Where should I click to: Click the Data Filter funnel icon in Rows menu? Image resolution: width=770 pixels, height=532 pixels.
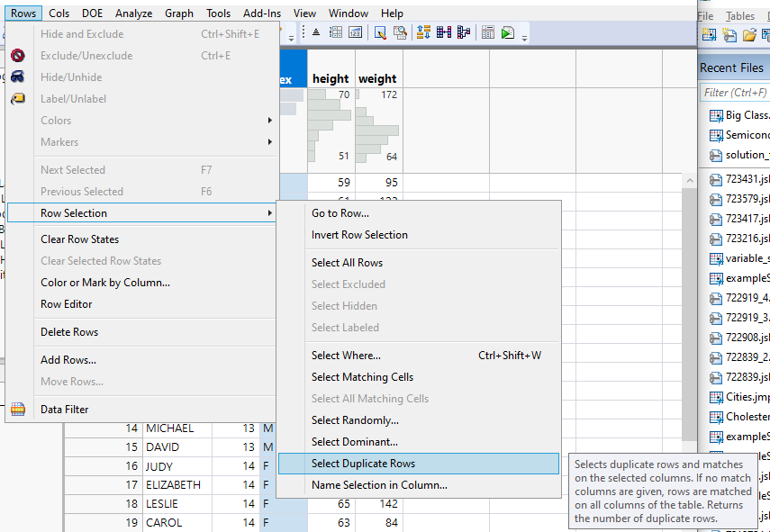click(x=18, y=410)
